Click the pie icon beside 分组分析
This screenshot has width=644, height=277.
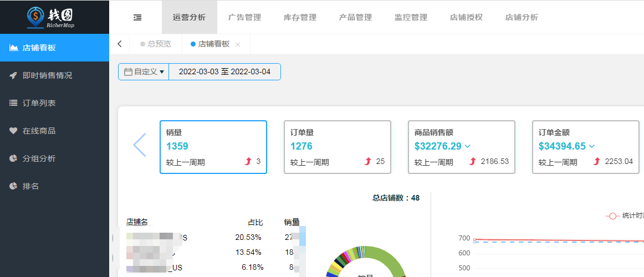[x=13, y=158]
